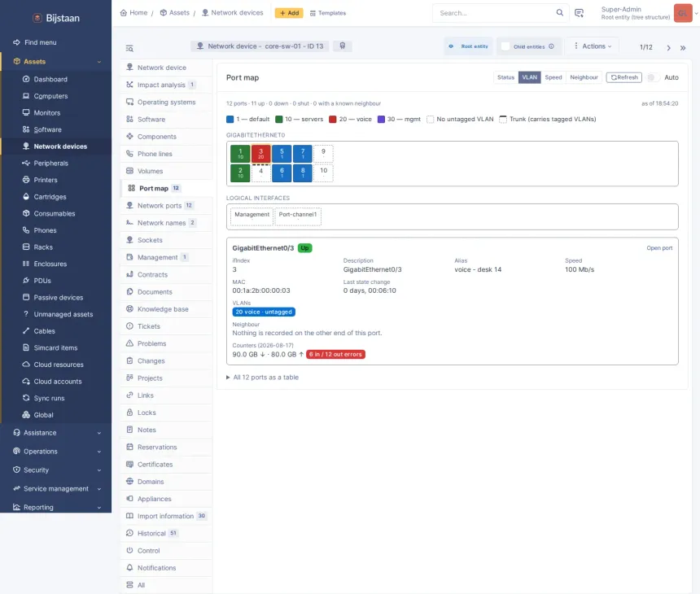Select the Speed view mode
700x594 pixels.
point(553,77)
